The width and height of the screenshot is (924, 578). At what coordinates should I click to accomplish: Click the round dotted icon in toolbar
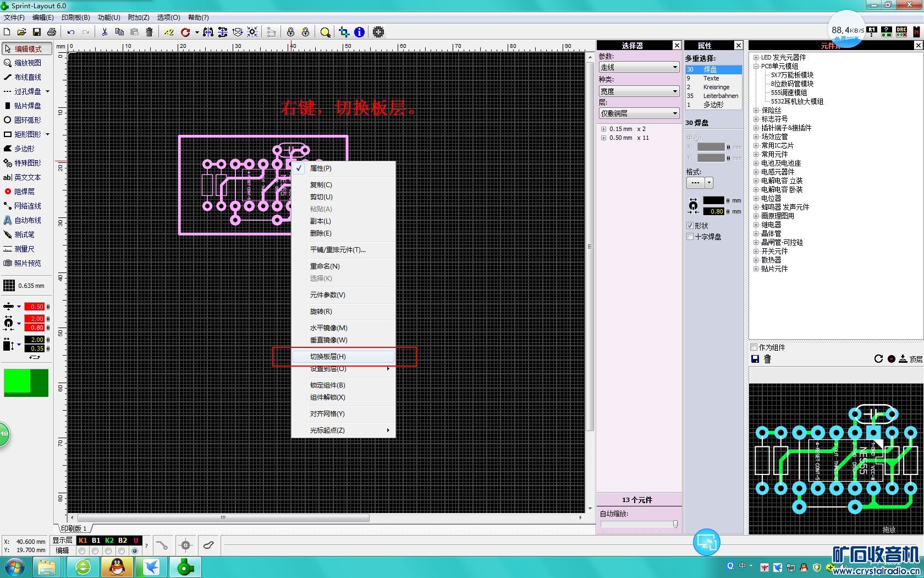[378, 32]
